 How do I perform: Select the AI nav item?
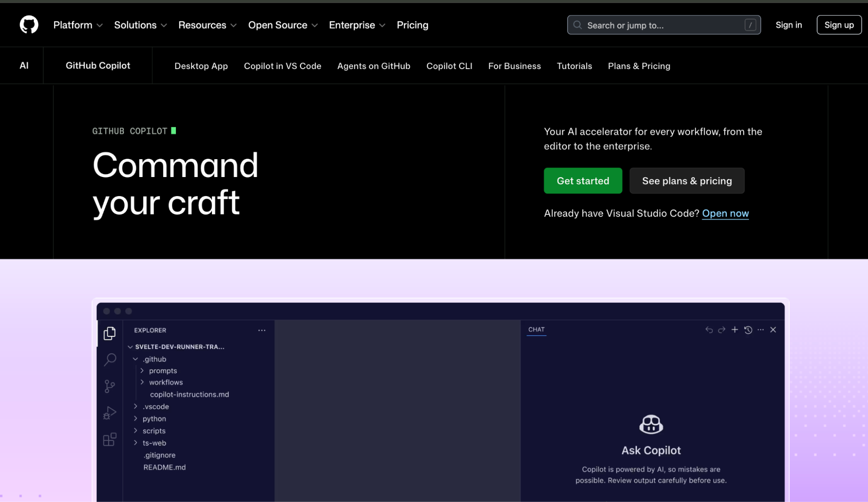click(x=24, y=66)
